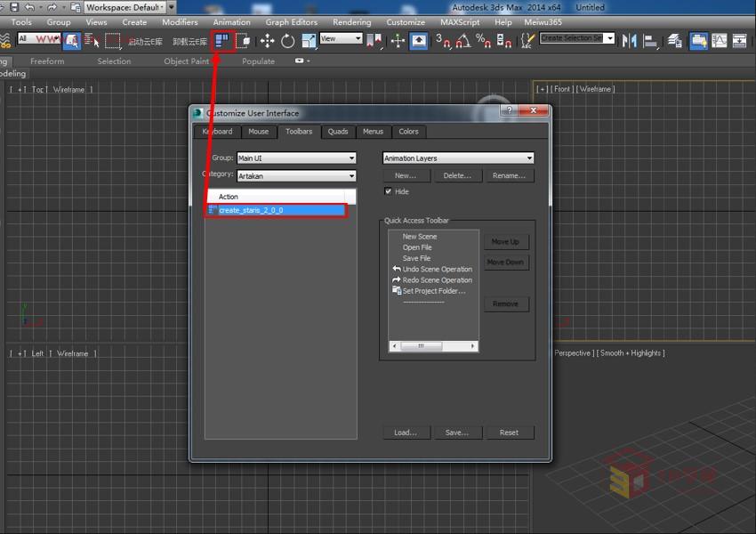Open the View reference coordinate dropdown

(x=341, y=38)
